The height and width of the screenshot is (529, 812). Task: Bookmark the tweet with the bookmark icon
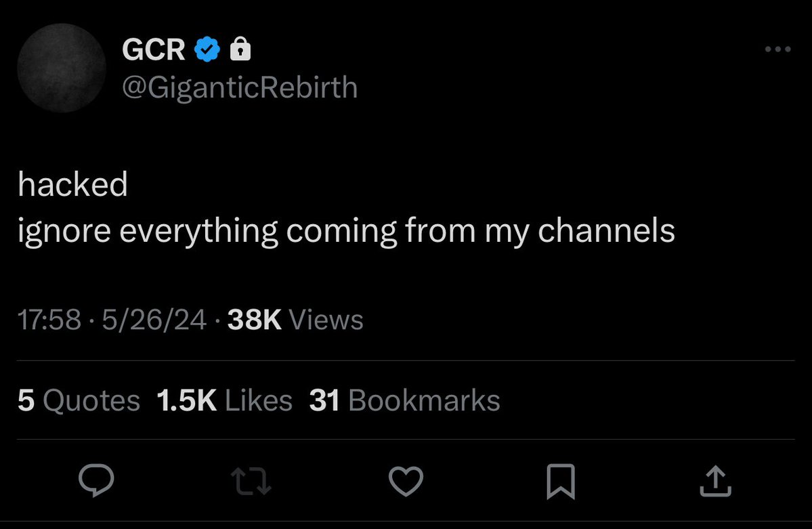561,481
